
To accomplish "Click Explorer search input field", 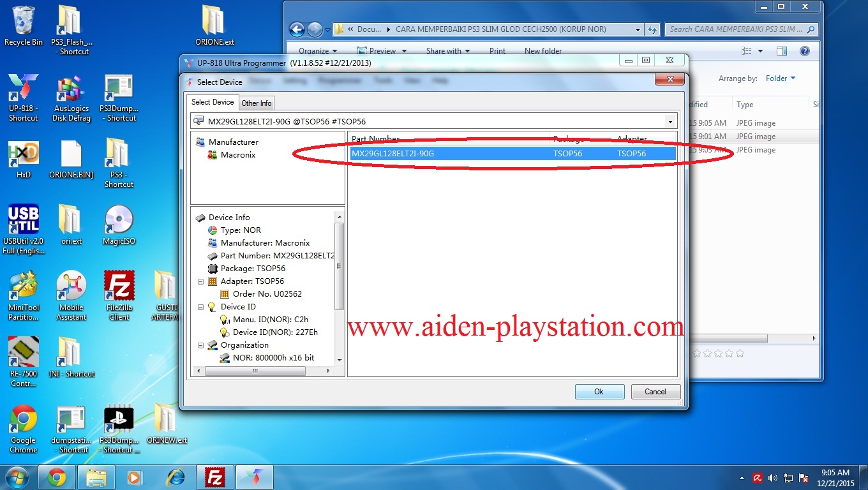I will (741, 29).
